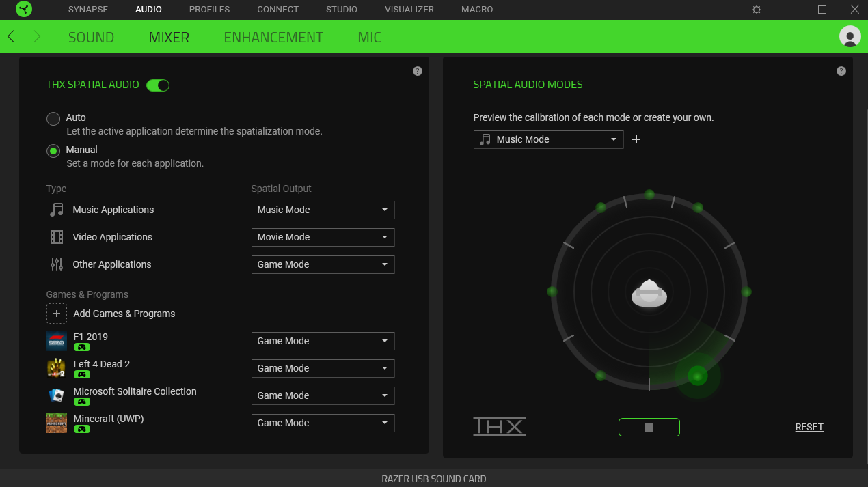Click the THX logo
868x487 pixels.
coord(500,427)
